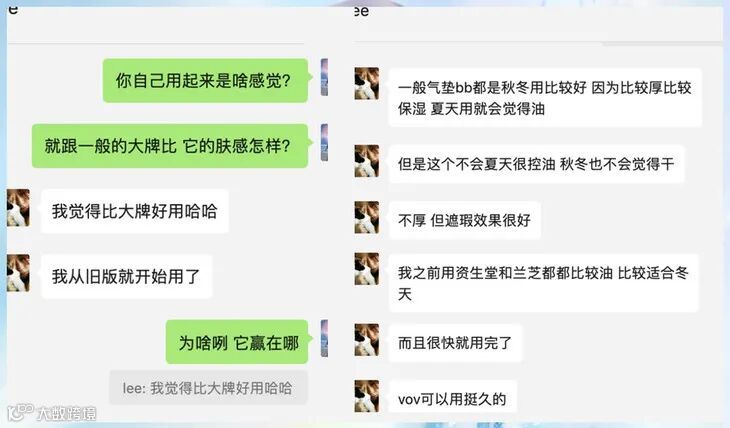Select green bubble '为啥咧 它赢在哪'
Screen dimensions: 730x428
pyautogui.click(x=237, y=342)
